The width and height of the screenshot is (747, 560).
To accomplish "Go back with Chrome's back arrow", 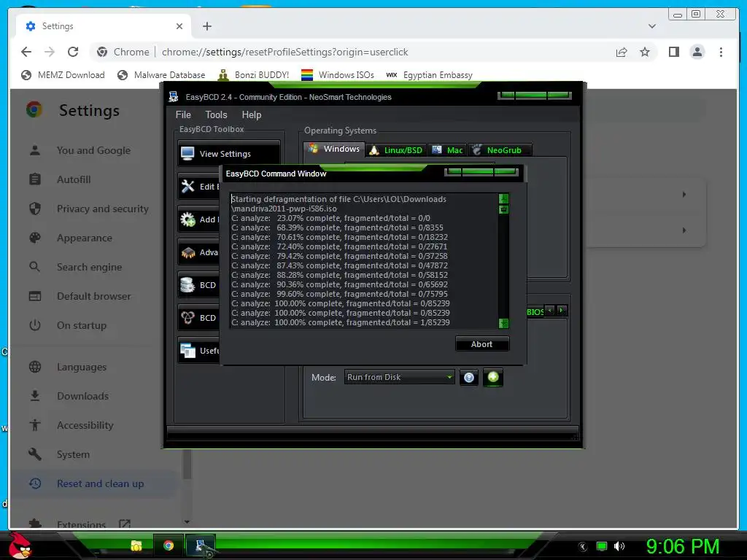I will [x=26, y=52].
